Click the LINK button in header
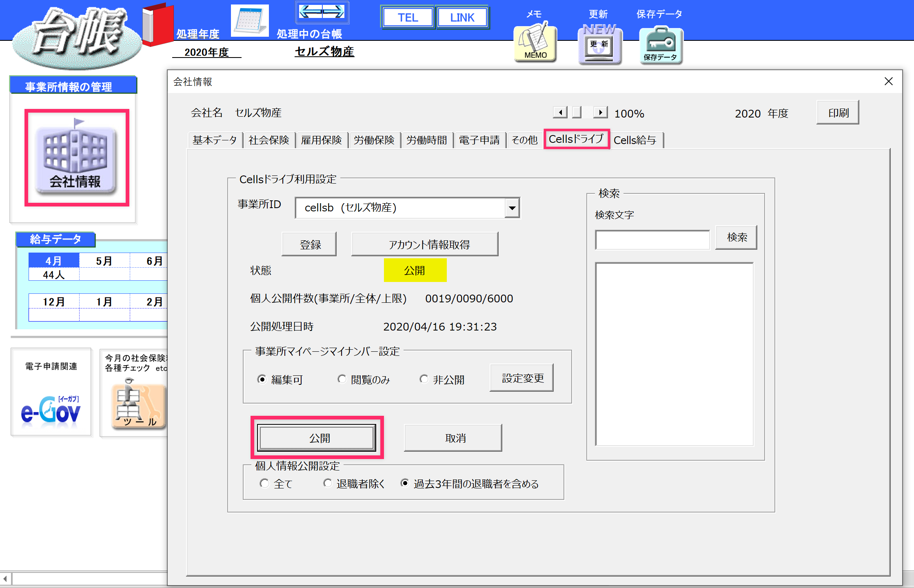The image size is (914, 588). pyautogui.click(x=462, y=18)
